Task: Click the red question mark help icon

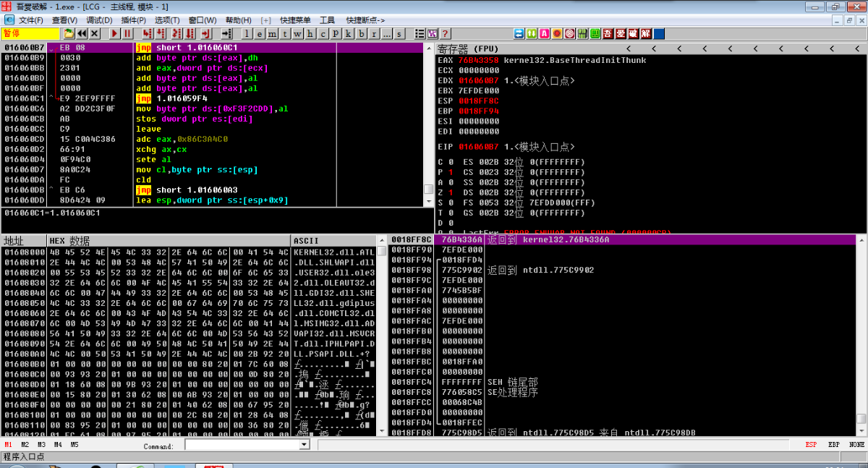Action: [445, 33]
